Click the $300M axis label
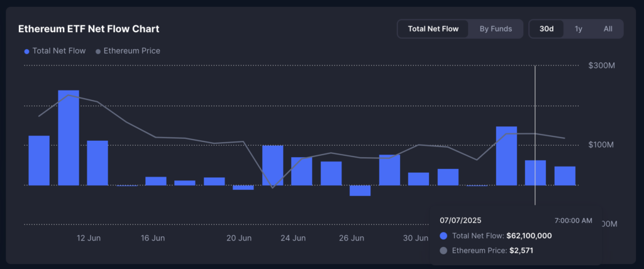644x269 pixels. coord(601,65)
